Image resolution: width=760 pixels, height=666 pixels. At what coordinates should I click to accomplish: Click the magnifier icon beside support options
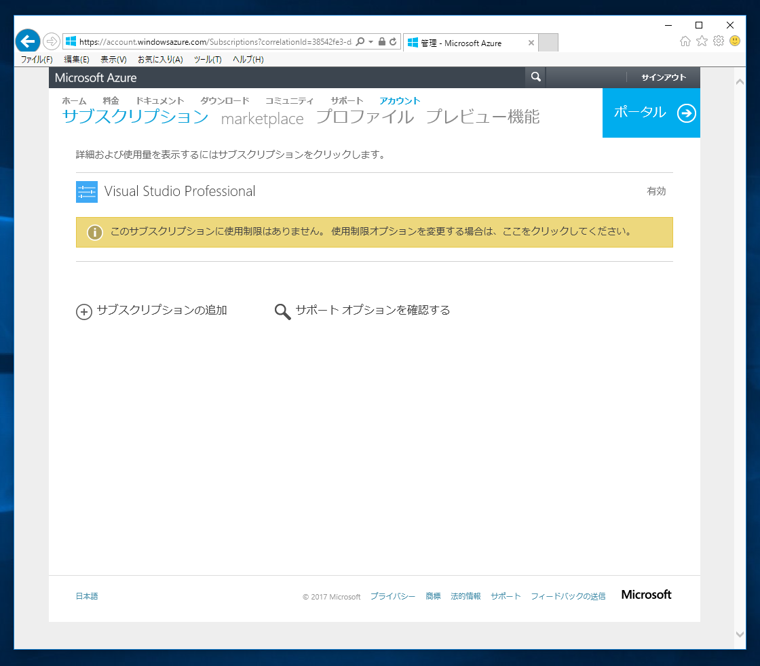pos(283,312)
